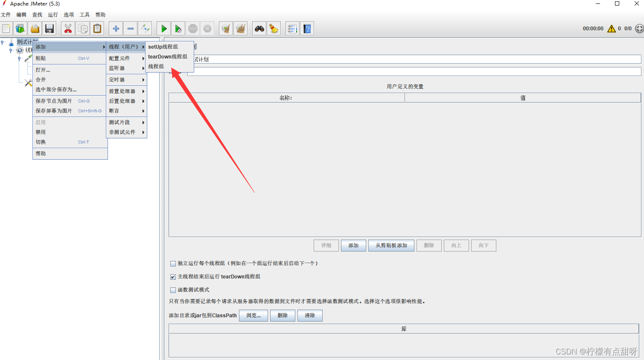Click the Save floppy disk icon
Viewport: 644px width, 360px height.
pos(50,29)
